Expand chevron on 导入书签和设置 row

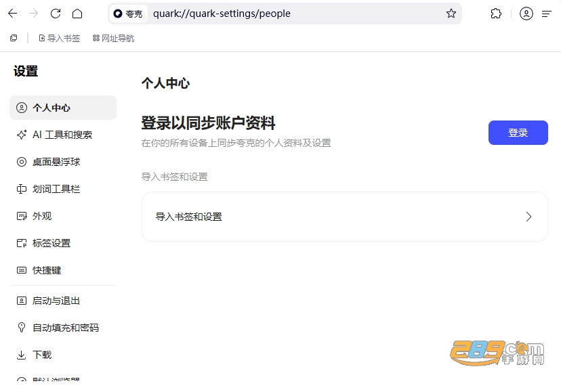pyautogui.click(x=528, y=217)
